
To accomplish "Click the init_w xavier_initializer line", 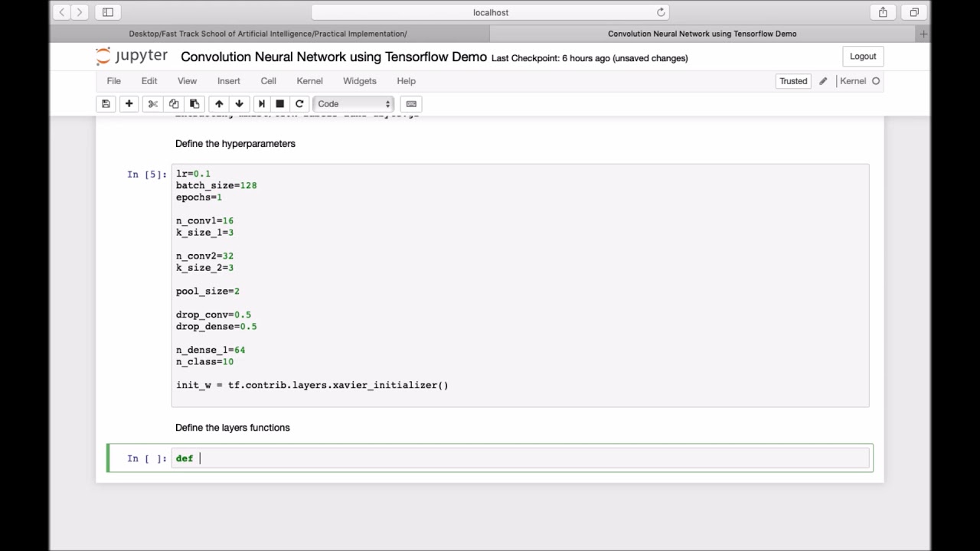I will pos(312,385).
